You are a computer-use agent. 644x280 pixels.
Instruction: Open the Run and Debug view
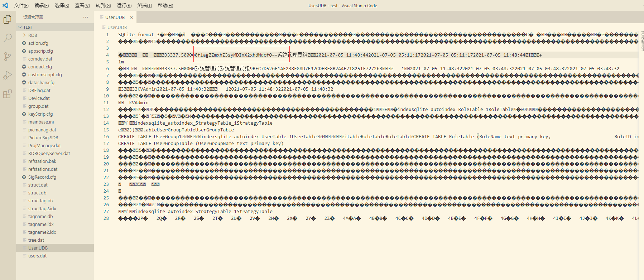(x=8, y=75)
